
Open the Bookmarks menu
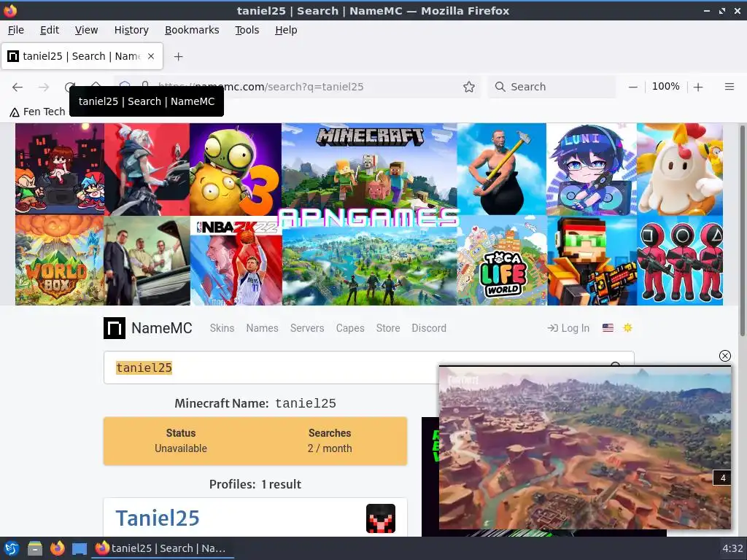click(192, 30)
